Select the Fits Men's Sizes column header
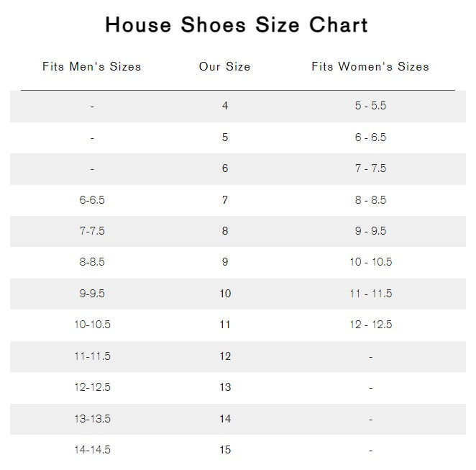Viewport: 476px width, 470px height. (92, 67)
